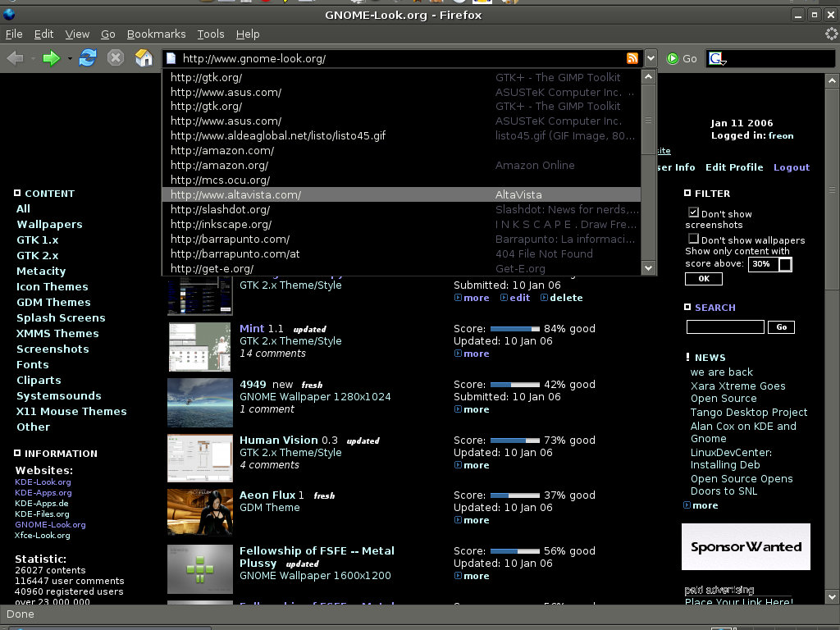This screenshot has width=840, height=630.
Task: Open the Xfce-Look.org website link
Action: [43, 535]
